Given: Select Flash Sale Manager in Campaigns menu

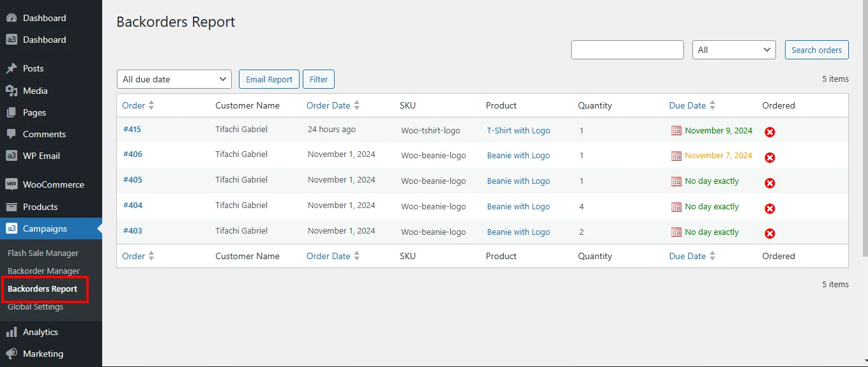Looking at the screenshot, I should 43,253.
